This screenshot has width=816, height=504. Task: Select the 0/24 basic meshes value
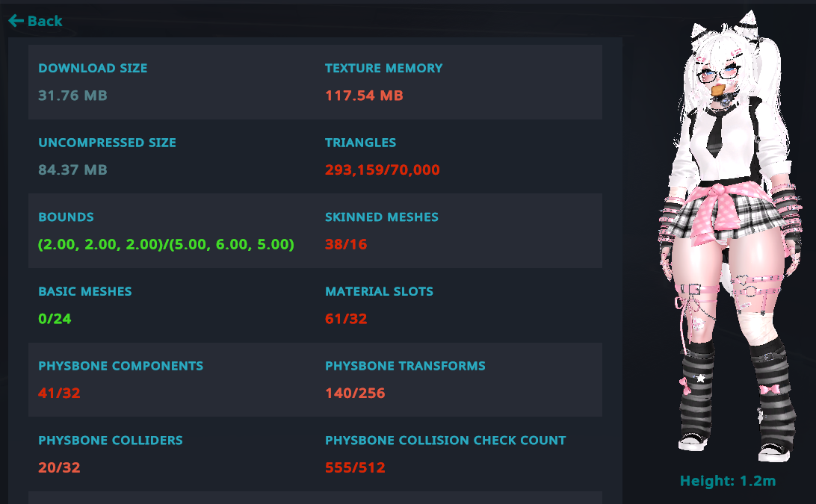coord(55,319)
